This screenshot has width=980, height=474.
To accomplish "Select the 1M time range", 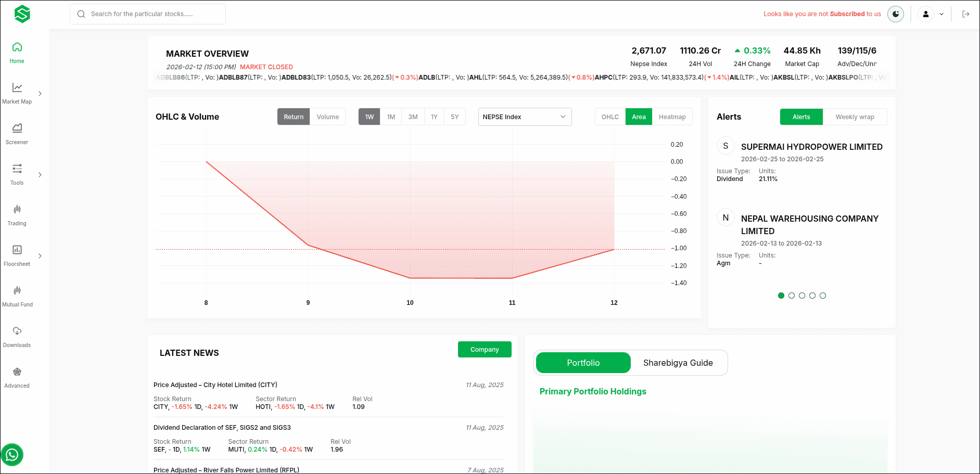I will (x=391, y=117).
